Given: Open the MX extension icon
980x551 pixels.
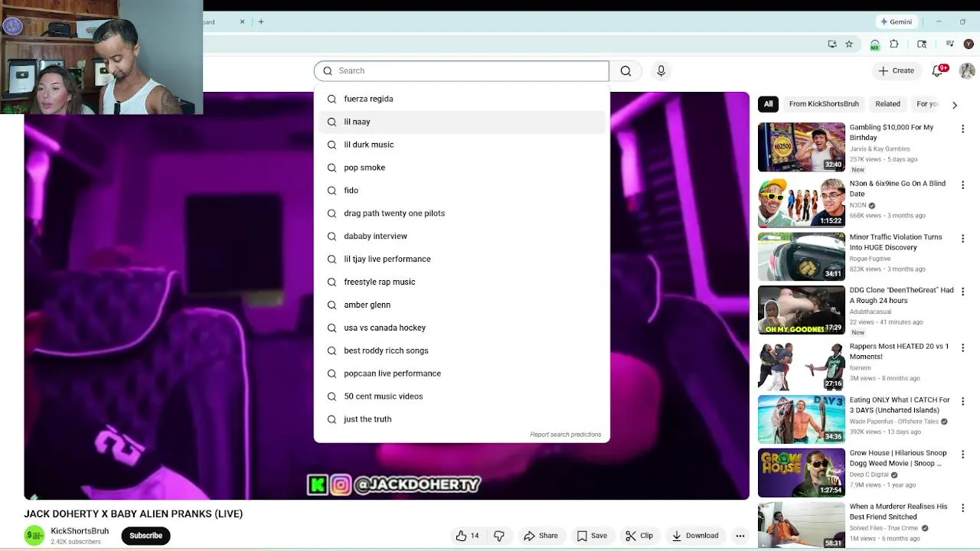Looking at the screenshot, I should click(875, 44).
